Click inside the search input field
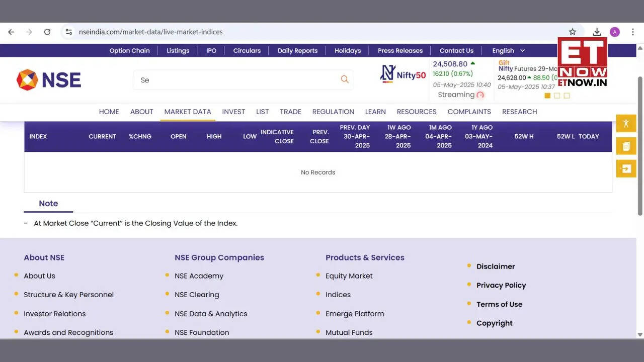 [226, 79]
